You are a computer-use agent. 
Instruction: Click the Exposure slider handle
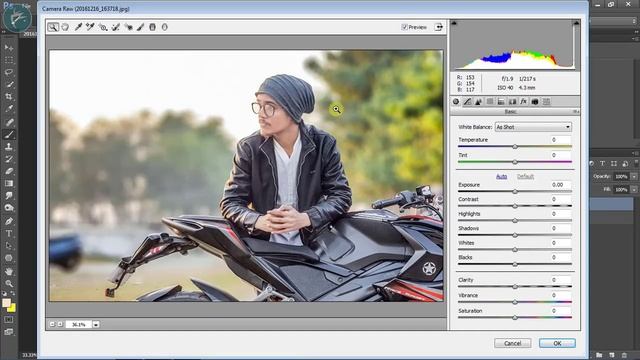pos(515,191)
